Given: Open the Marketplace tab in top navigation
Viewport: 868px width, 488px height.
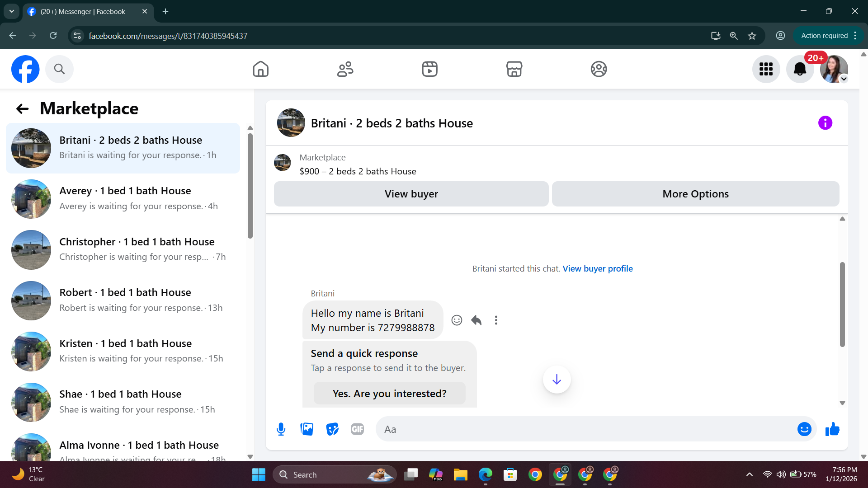Looking at the screenshot, I should [514, 69].
